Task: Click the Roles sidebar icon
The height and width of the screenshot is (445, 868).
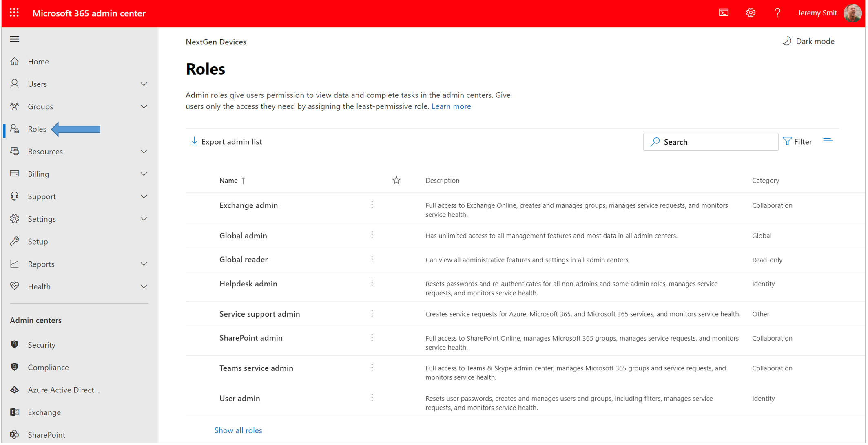Action: 15,129
